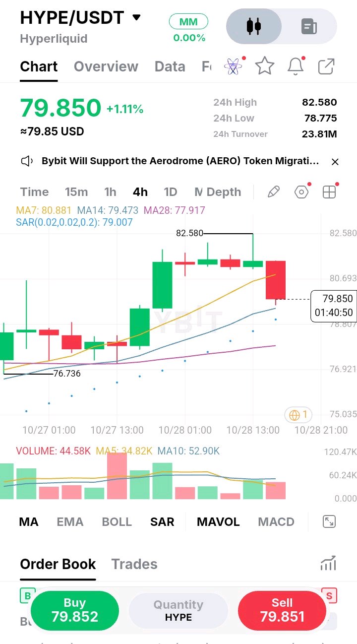Select the 15m interval
This screenshot has width=357, height=644.
(x=76, y=192)
